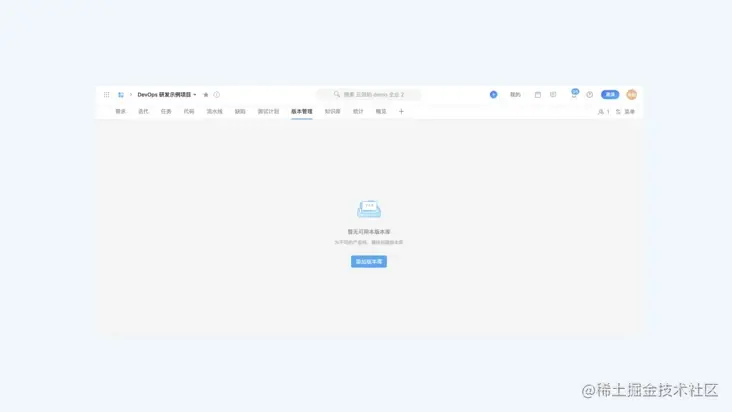Open the 我的 link in header
Viewport: 732px width, 412px height.
point(515,95)
